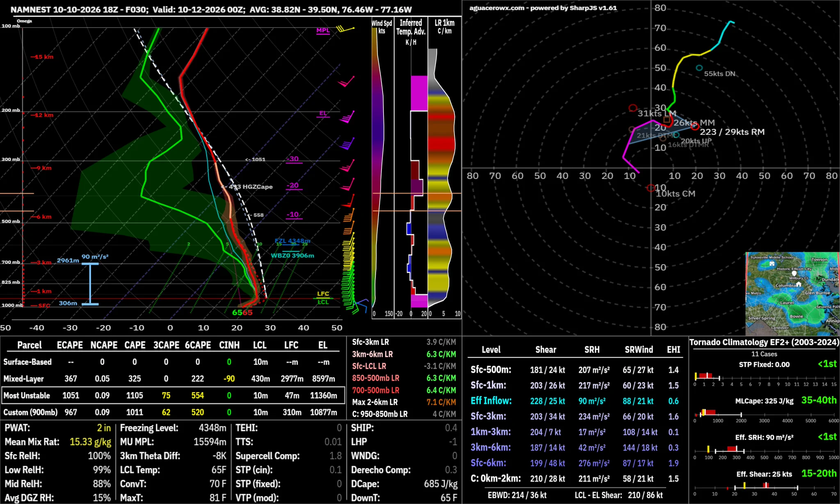This screenshot has width=840, height=504.
Task: Click the LR 1km column header
Action: pyautogui.click(x=445, y=27)
